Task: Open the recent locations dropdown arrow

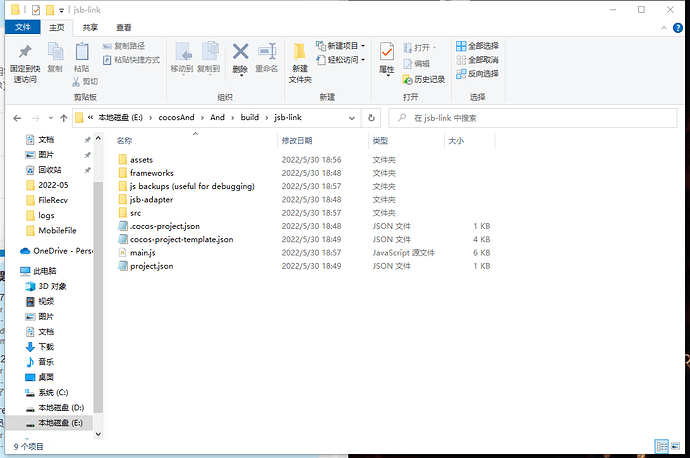Action: pyautogui.click(x=51, y=118)
